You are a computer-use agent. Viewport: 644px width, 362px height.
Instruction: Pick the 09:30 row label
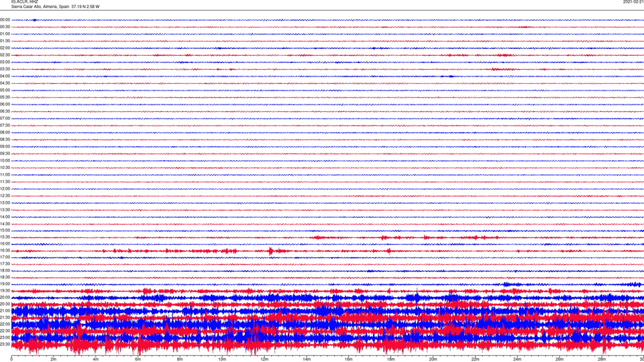[x=5, y=154]
